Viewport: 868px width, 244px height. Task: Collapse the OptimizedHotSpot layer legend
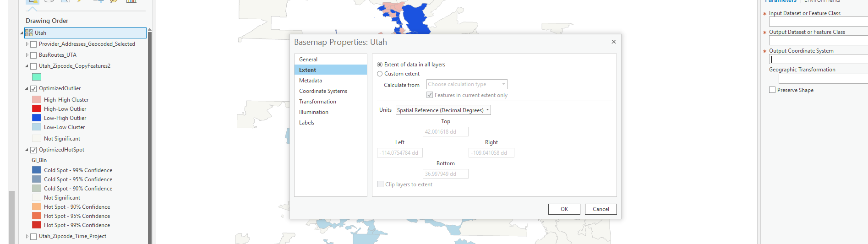[27, 150]
